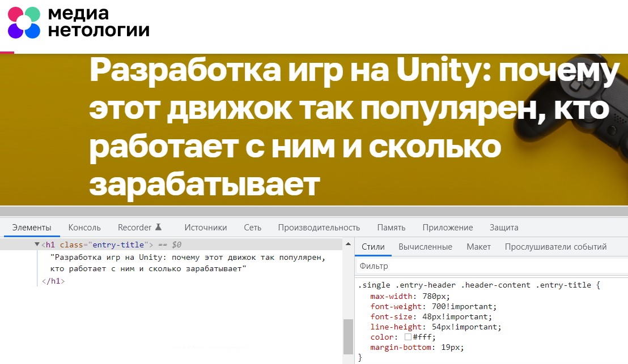The height and width of the screenshot is (364, 628).
Task: Switch to the Защита tab
Action: point(502,227)
